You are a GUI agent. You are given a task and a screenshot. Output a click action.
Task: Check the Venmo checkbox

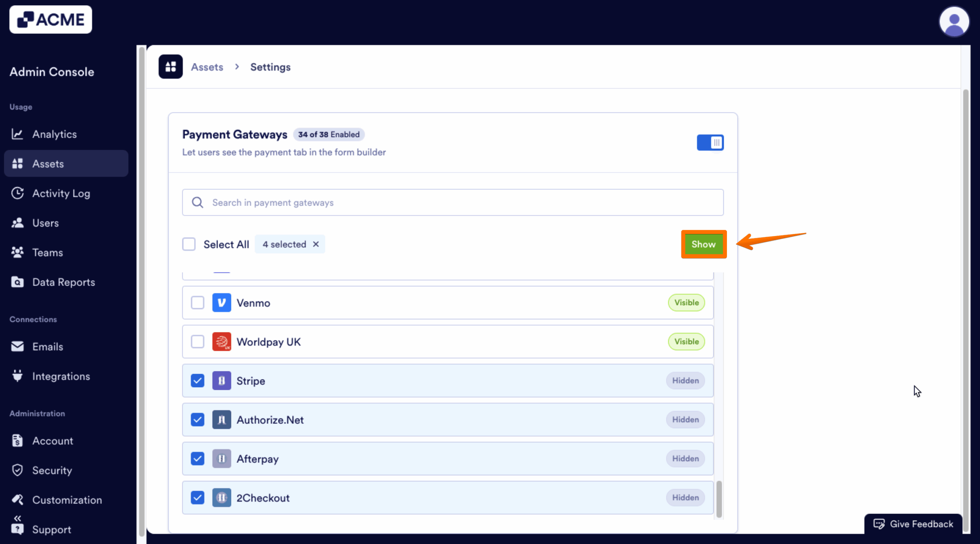pos(198,302)
